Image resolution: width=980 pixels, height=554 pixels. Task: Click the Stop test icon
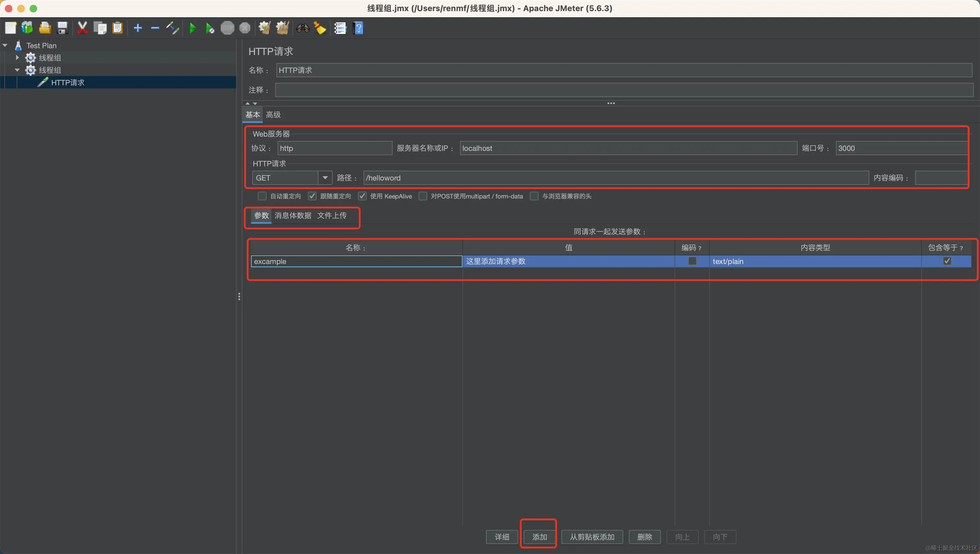[x=227, y=28]
